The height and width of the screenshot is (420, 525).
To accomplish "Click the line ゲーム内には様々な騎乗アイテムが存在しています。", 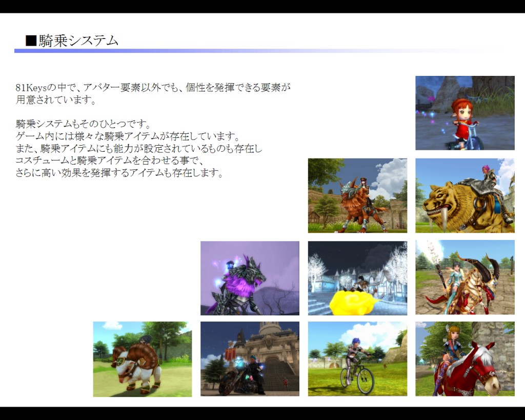I will pyautogui.click(x=128, y=136).
